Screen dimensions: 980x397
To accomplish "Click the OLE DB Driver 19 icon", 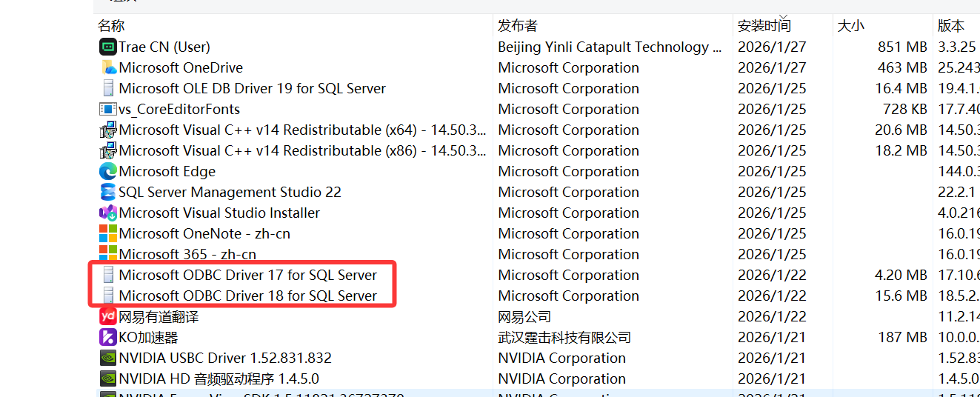I will tap(108, 88).
